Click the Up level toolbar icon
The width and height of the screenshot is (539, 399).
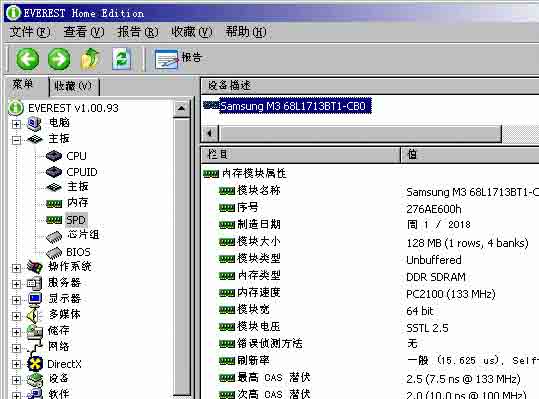click(x=90, y=59)
